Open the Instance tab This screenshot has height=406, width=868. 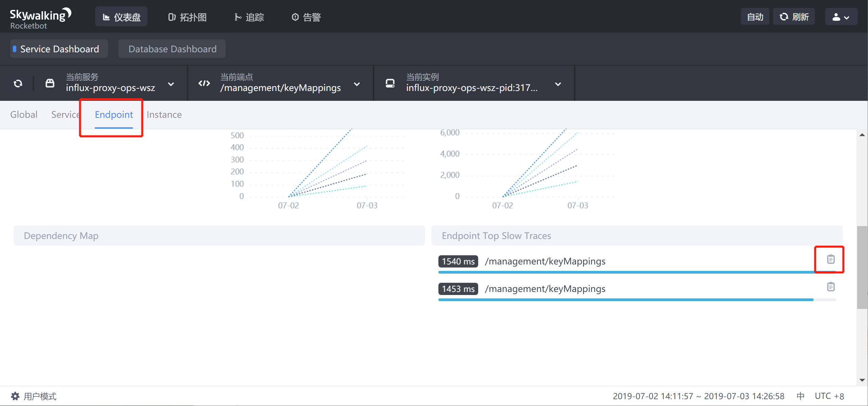[164, 114]
